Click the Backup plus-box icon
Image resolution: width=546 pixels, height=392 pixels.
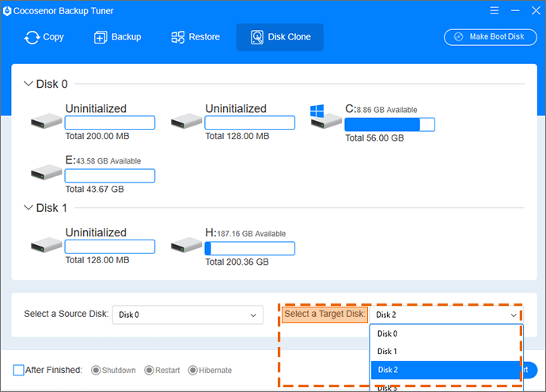100,37
